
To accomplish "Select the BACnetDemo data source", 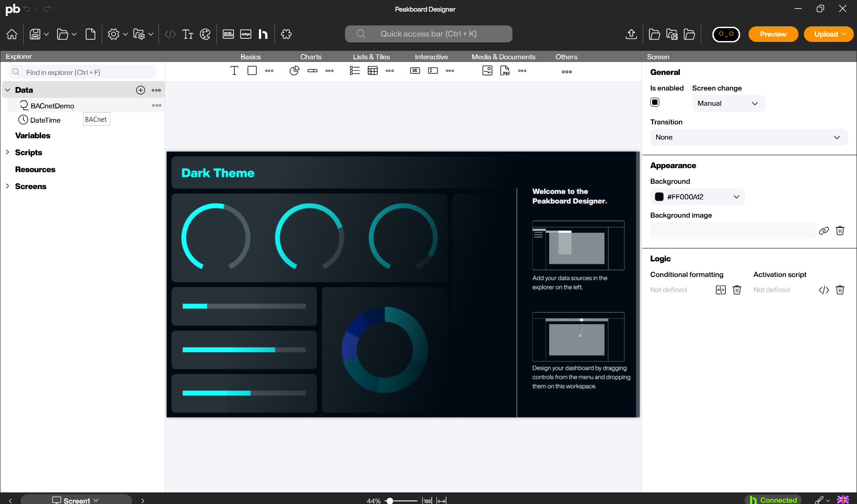I will [52, 106].
